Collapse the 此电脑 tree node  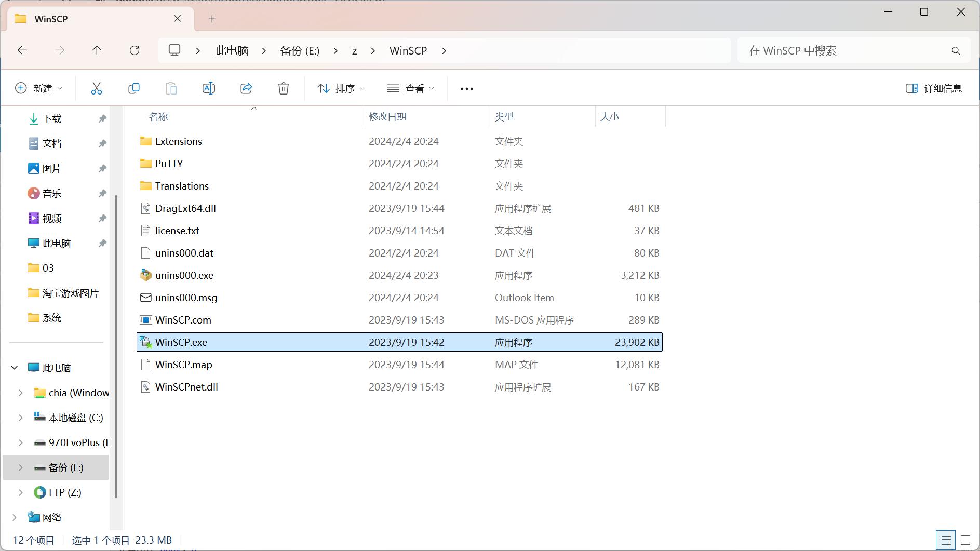pos(15,368)
